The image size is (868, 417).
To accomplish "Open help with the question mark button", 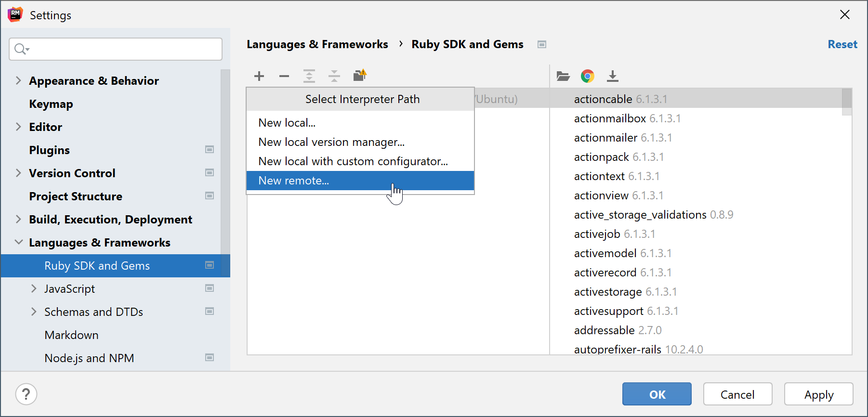I will 26,394.
